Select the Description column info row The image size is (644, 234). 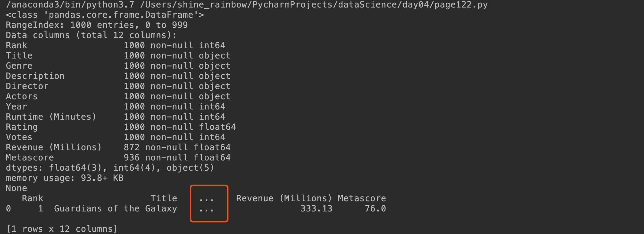point(118,76)
